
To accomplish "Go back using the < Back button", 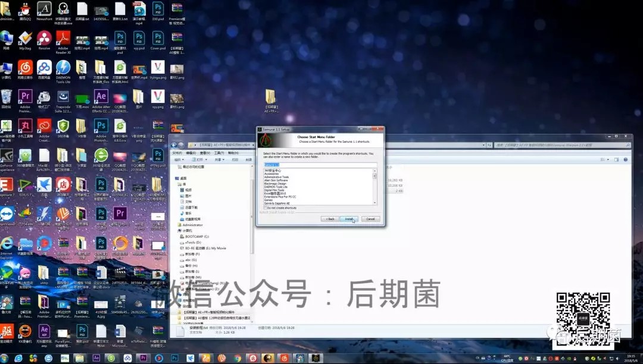I will click(330, 219).
